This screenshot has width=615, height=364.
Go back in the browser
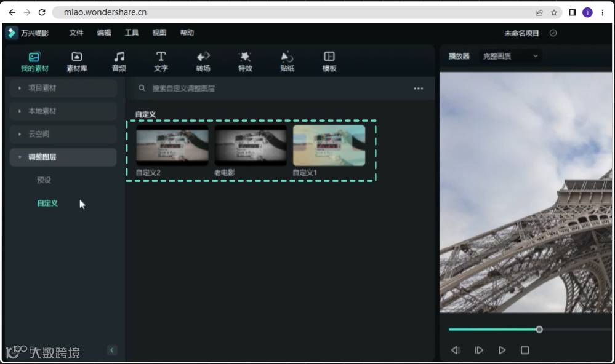click(12, 12)
